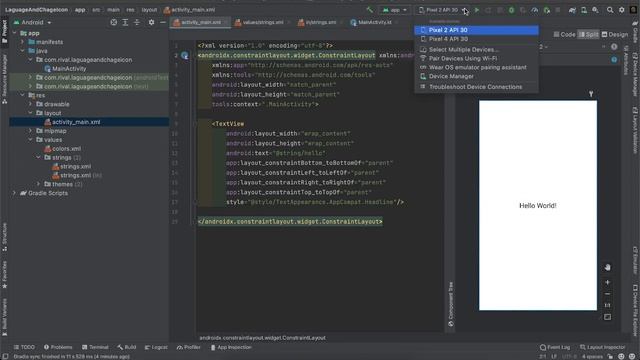
Task: Run the app with the green play button
Action: (x=476, y=10)
